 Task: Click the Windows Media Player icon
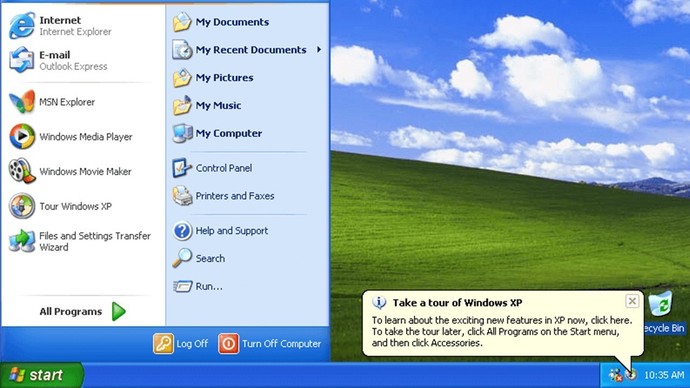pyautogui.click(x=22, y=136)
